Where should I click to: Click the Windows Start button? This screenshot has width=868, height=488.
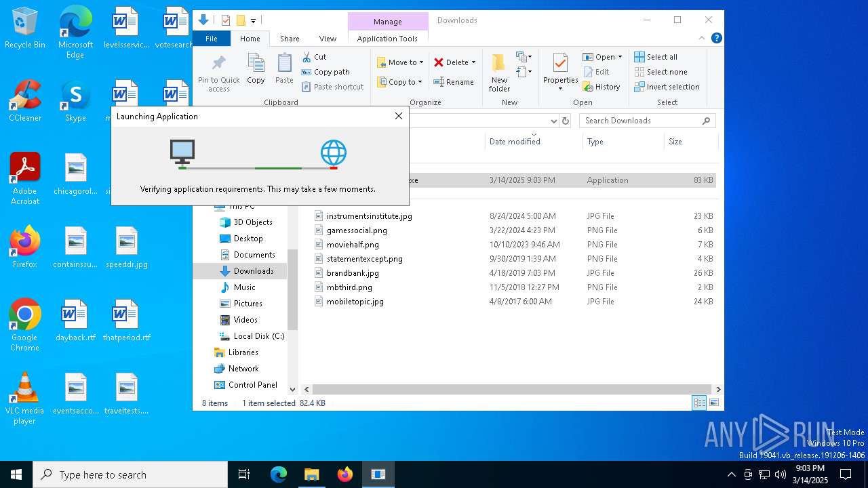(x=16, y=474)
